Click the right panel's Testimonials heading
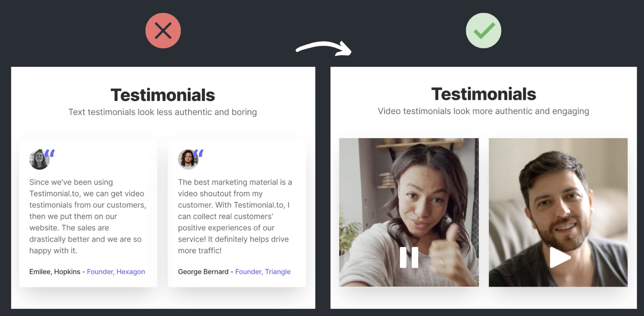644x316 pixels. point(484,94)
